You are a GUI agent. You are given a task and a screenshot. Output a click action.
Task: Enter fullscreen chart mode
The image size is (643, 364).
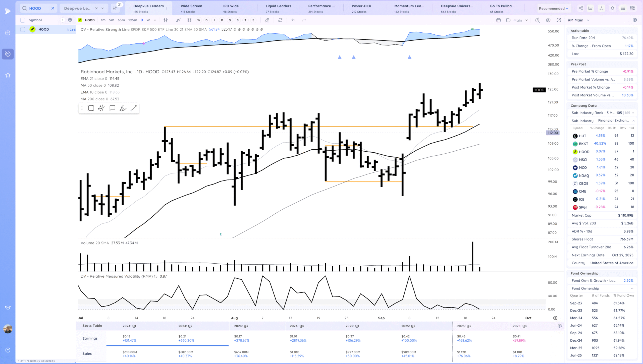pyautogui.click(x=559, y=20)
